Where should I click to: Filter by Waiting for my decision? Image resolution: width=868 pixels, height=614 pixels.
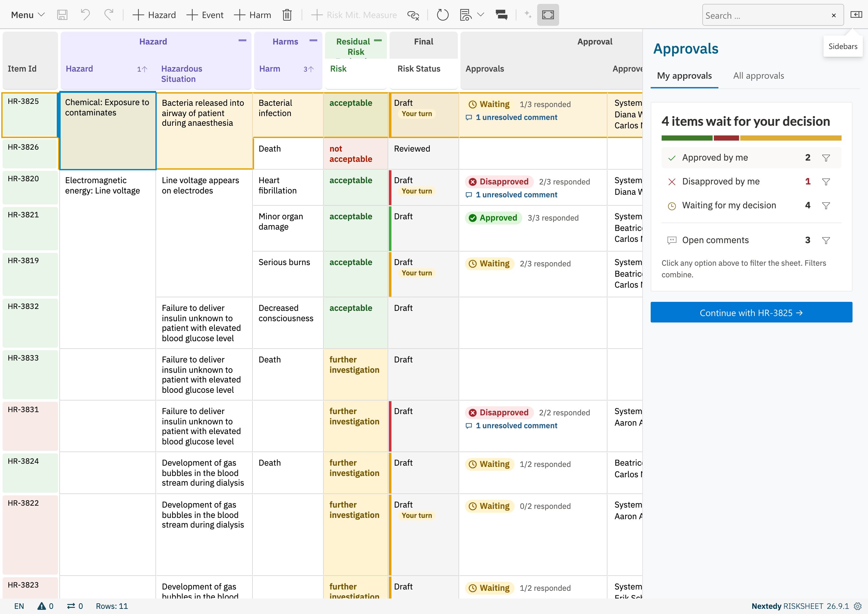coord(751,205)
